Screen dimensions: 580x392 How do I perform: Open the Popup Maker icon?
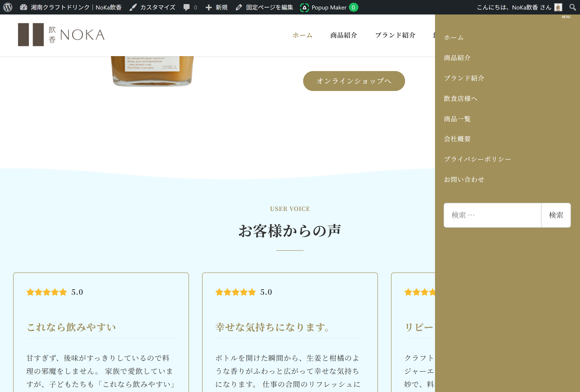point(304,7)
